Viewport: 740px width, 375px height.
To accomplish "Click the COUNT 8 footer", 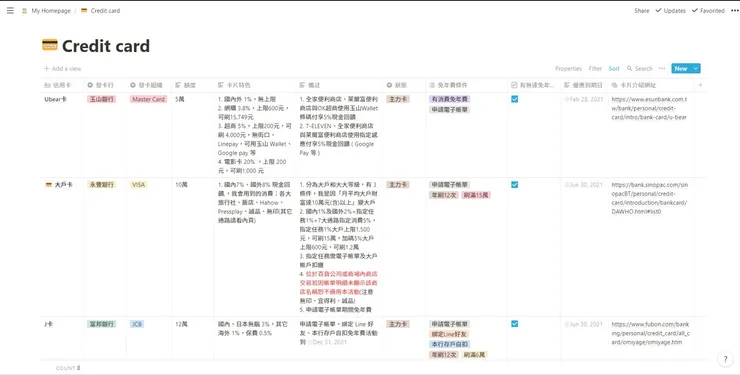I will (68, 368).
